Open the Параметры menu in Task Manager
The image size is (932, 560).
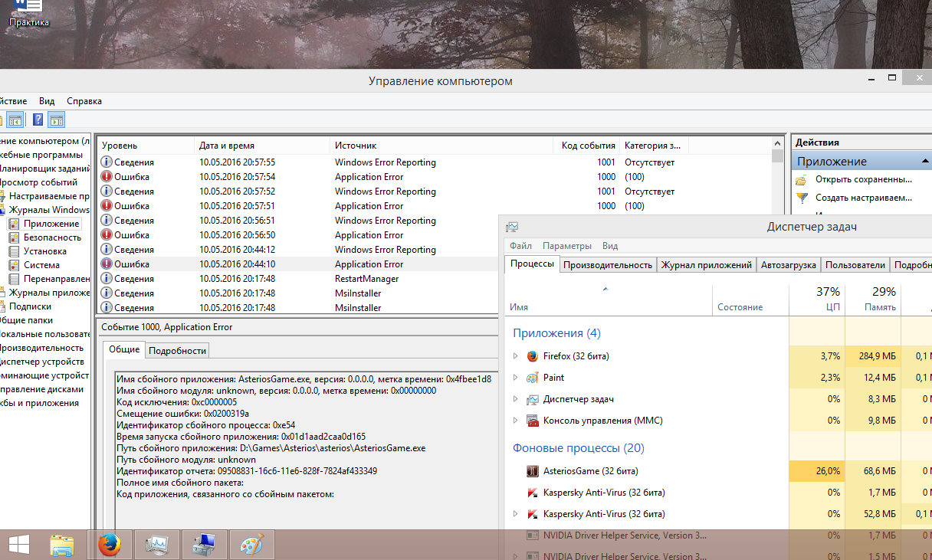coord(566,246)
